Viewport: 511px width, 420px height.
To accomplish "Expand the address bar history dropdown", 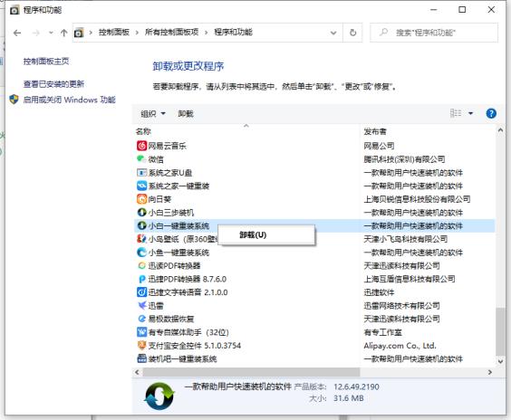I will [x=333, y=33].
